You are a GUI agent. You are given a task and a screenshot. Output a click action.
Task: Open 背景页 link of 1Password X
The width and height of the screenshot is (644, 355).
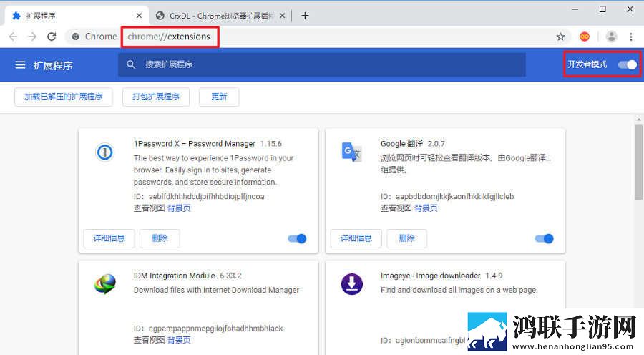(x=179, y=208)
